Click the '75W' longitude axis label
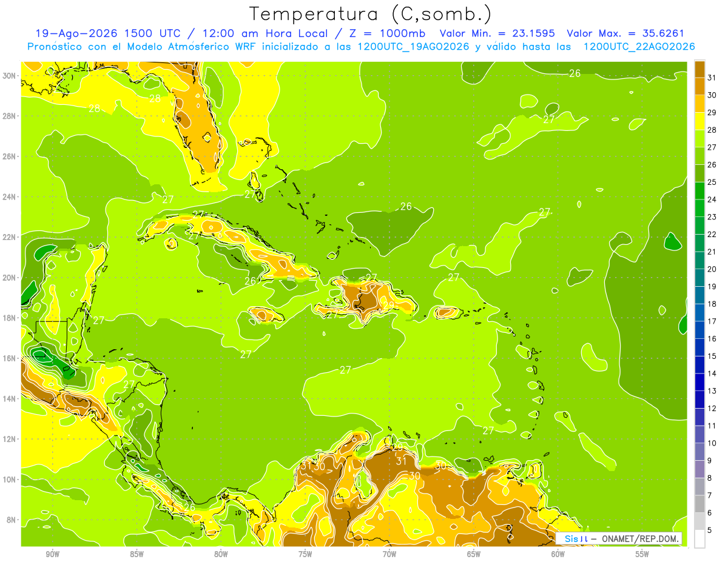This screenshot has width=728, height=562. (x=305, y=554)
